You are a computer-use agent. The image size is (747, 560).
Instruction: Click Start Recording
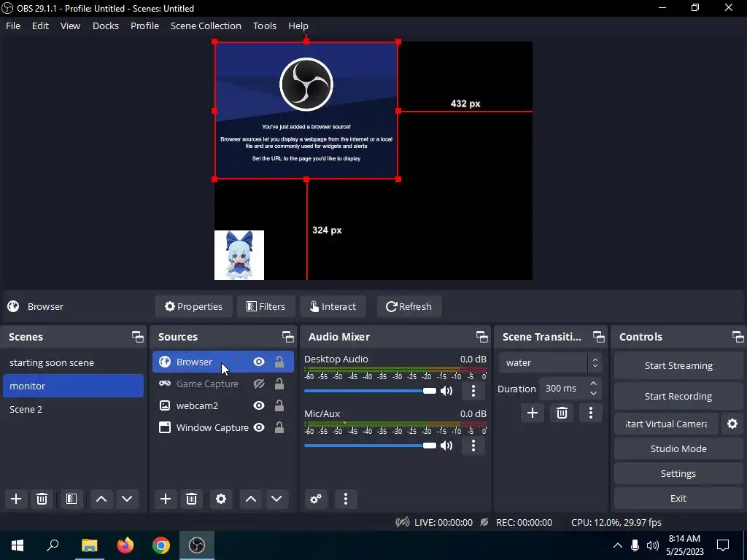(x=678, y=396)
